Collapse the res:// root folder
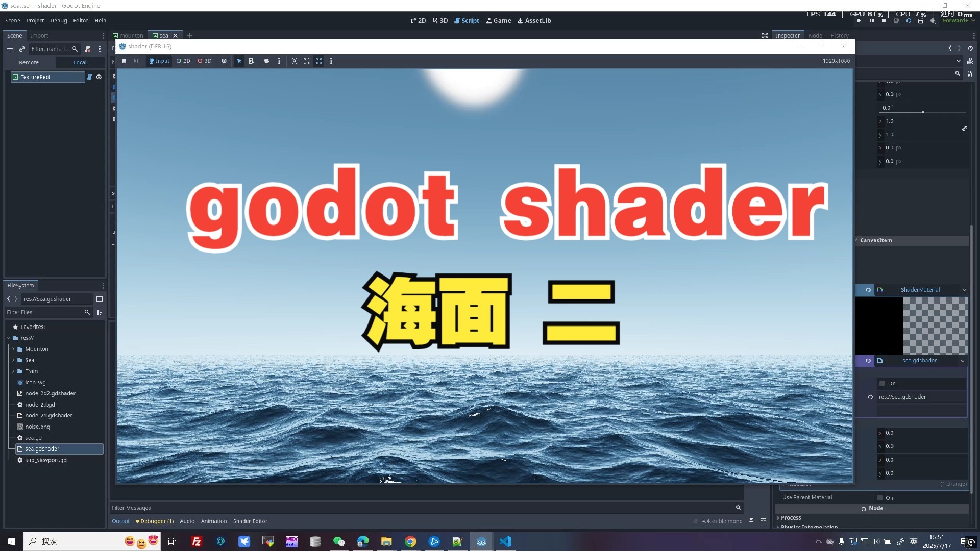The image size is (980, 551). (x=9, y=338)
